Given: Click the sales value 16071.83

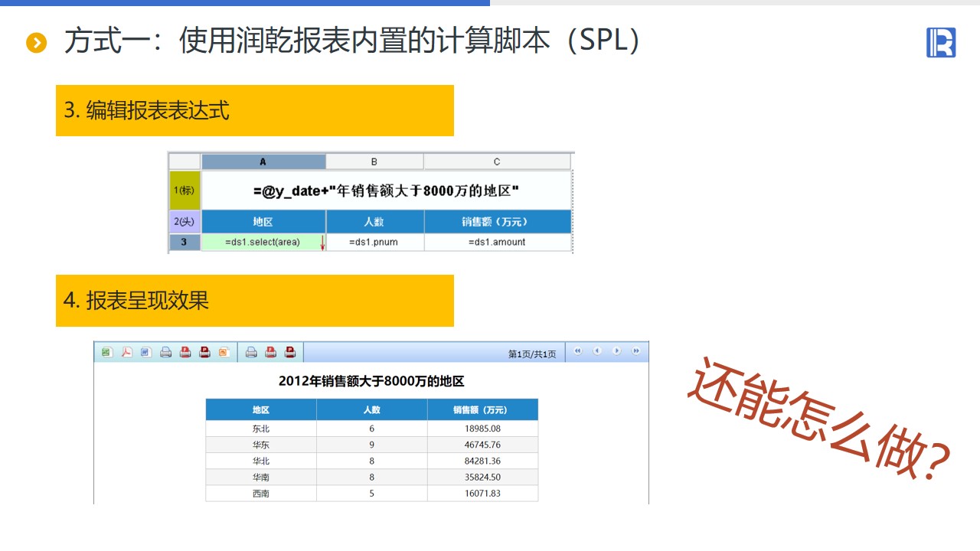Looking at the screenshot, I should point(482,494).
